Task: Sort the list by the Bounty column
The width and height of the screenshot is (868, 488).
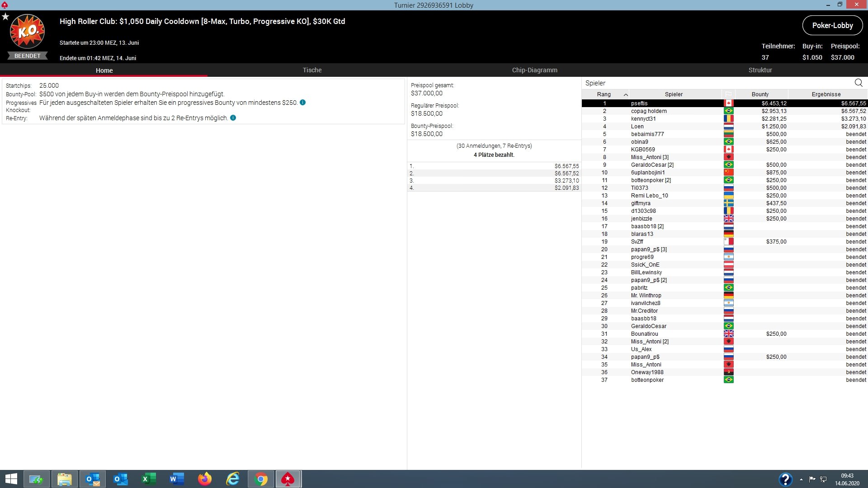Action: [x=760, y=94]
